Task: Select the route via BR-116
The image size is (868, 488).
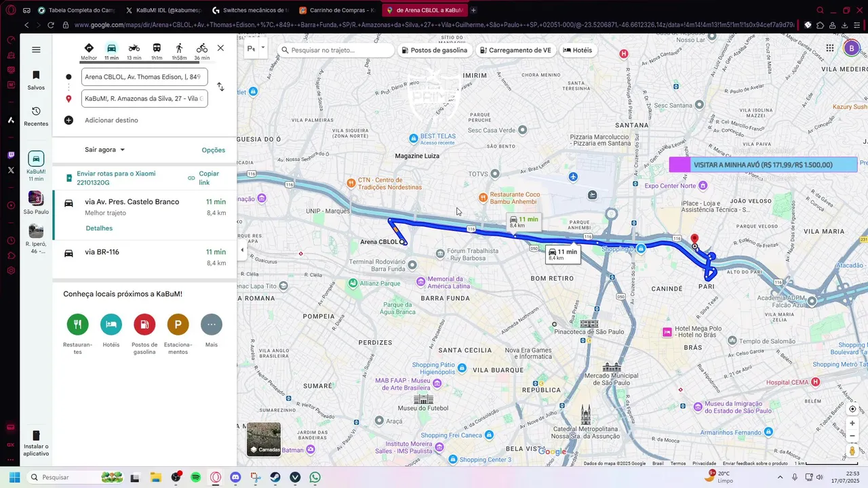Action: 144,258
